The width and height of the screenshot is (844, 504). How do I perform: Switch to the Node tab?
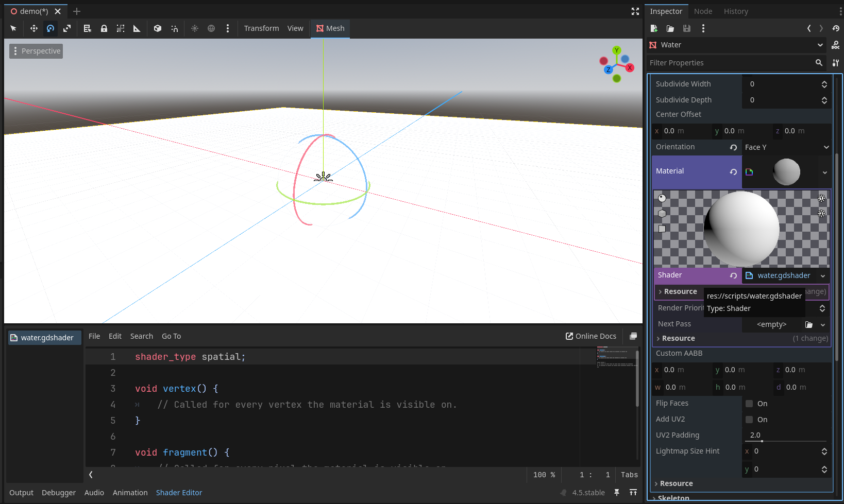703,11
